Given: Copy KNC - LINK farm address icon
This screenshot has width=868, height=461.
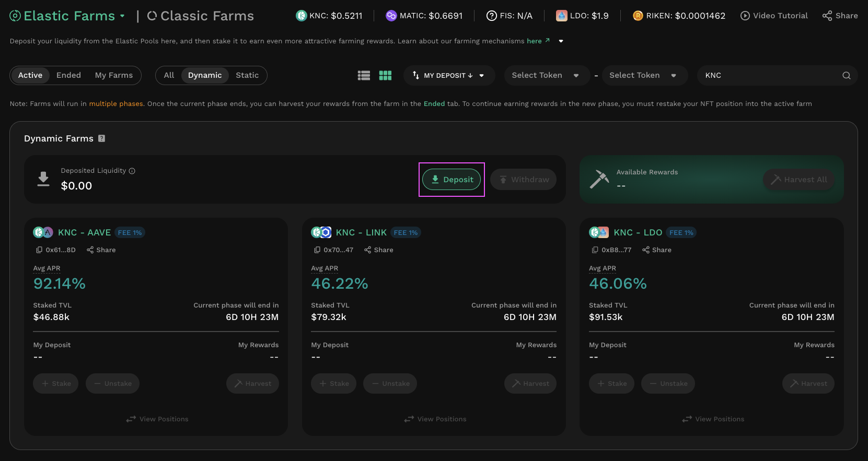Looking at the screenshot, I should pos(317,250).
